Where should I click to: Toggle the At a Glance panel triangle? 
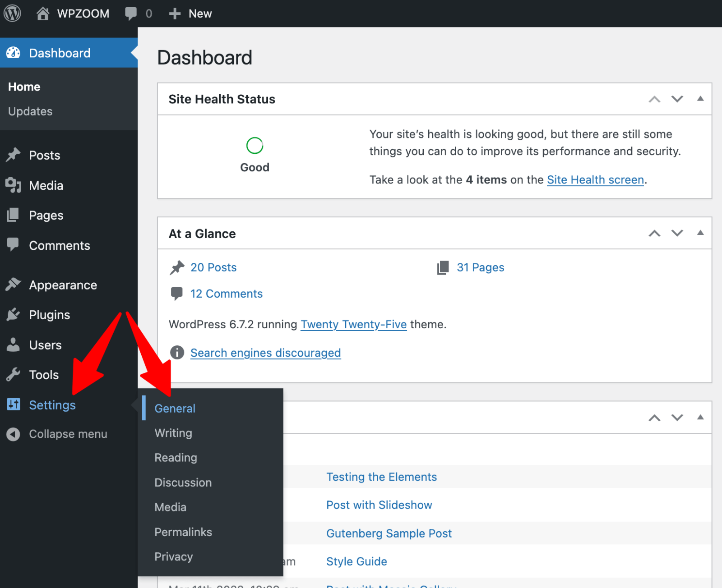click(700, 233)
